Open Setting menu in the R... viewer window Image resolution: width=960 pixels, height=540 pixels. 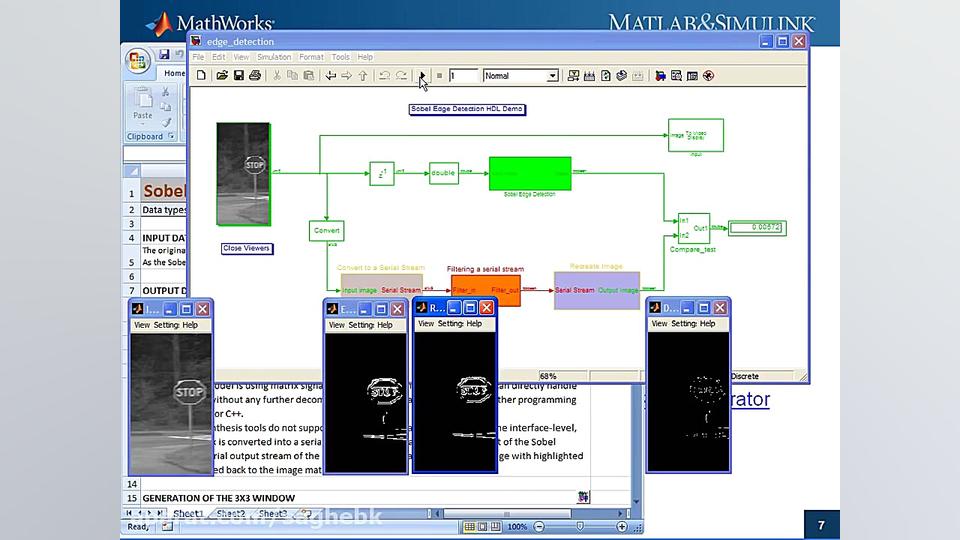pos(451,323)
